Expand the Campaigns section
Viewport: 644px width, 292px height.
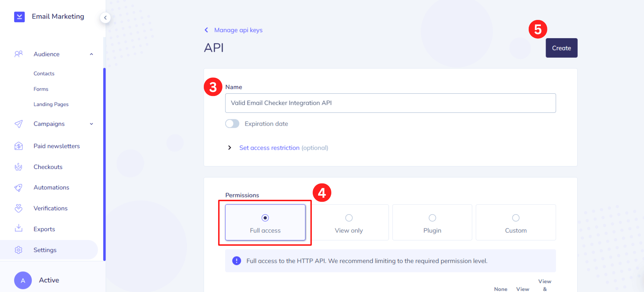[91, 124]
